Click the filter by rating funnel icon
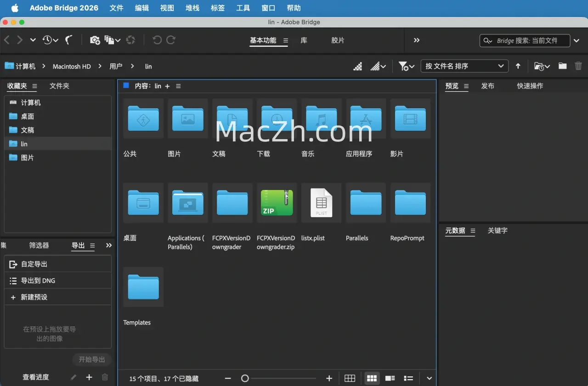Image resolution: width=588 pixels, height=386 pixels. point(406,67)
